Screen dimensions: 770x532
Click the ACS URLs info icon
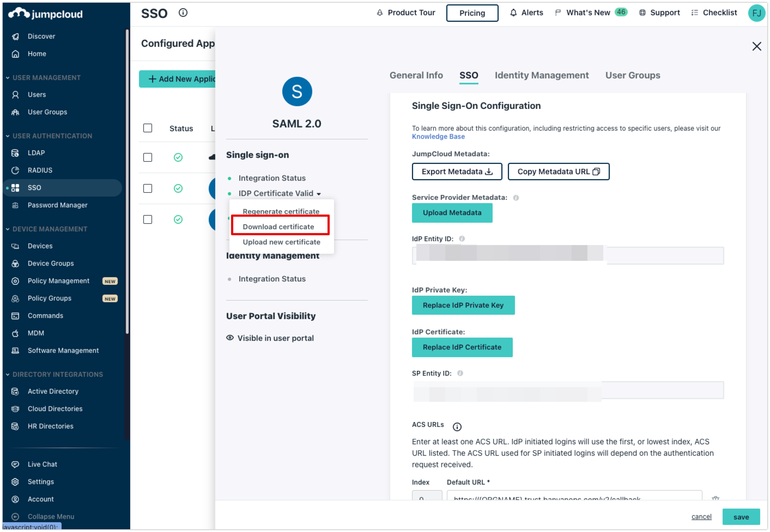click(457, 427)
